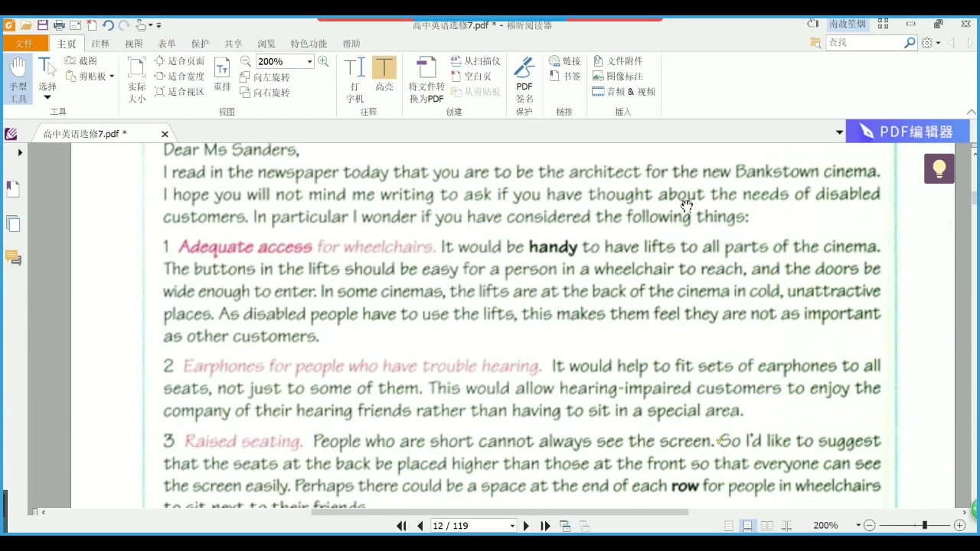Viewport: 980px width, 551px height.
Task: Click Convert file to PDF (将文件转换为PDF)
Action: pos(426,80)
